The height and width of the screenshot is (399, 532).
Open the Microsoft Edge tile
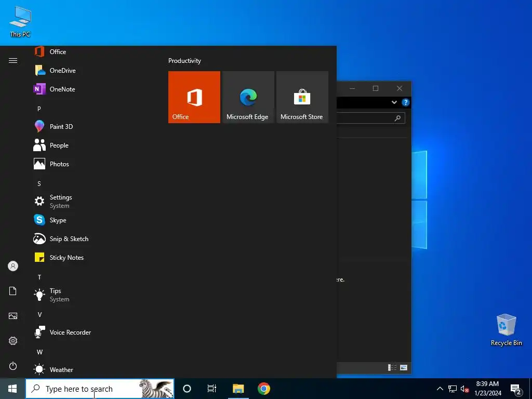point(248,97)
